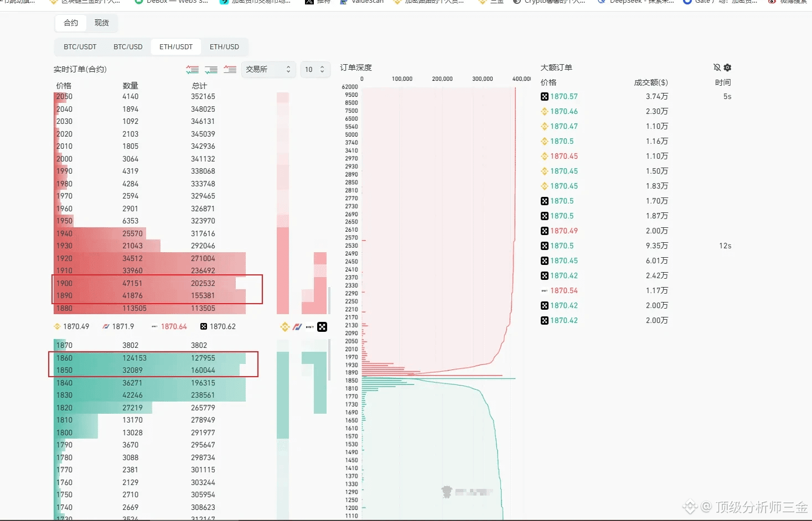812x521 pixels.
Task: Click OKX icon on 2.42万 order row
Action: [x=545, y=275]
